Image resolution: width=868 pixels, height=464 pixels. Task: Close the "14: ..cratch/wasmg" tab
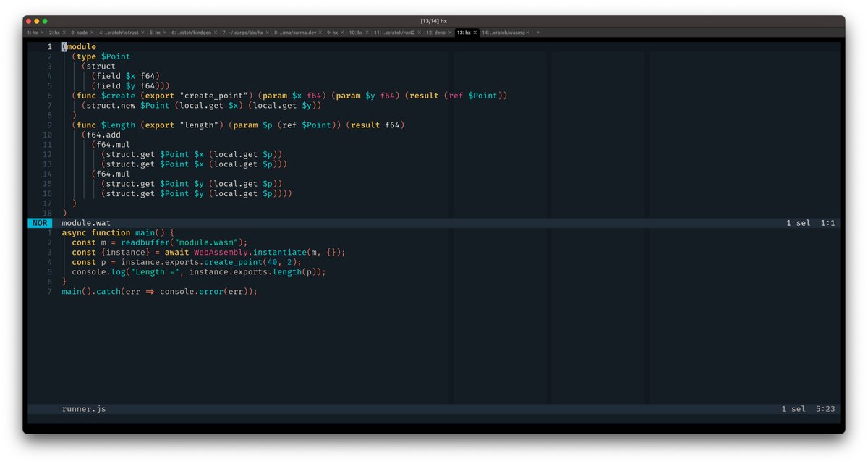[x=527, y=32]
